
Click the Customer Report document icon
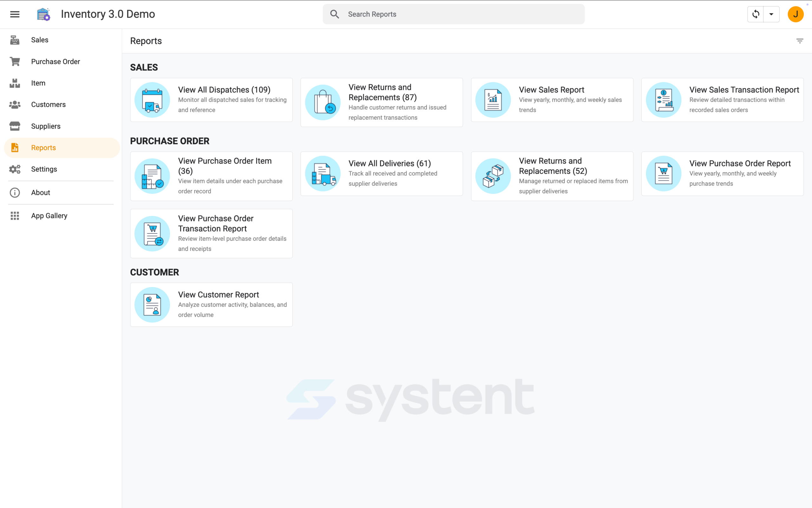click(152, 305)
